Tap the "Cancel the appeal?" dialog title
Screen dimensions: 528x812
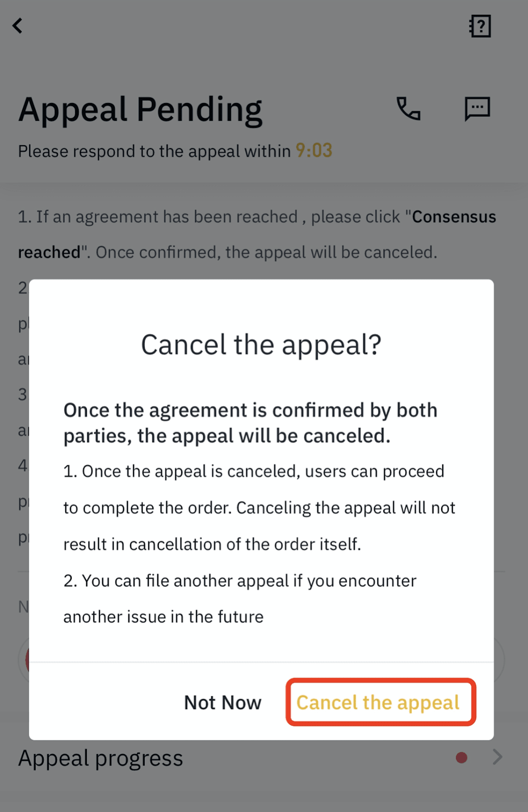261,345
